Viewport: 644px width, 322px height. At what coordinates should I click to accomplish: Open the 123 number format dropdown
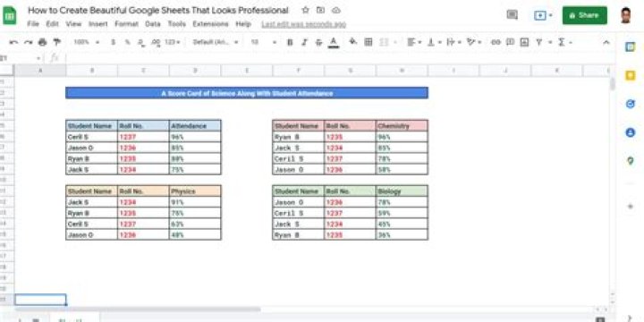pos(172,42)
